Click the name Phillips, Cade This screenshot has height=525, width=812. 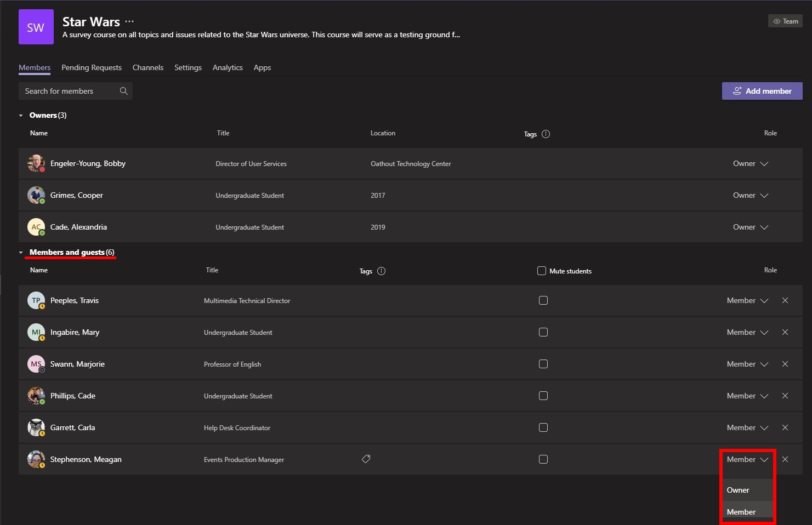tap(73, 396)
